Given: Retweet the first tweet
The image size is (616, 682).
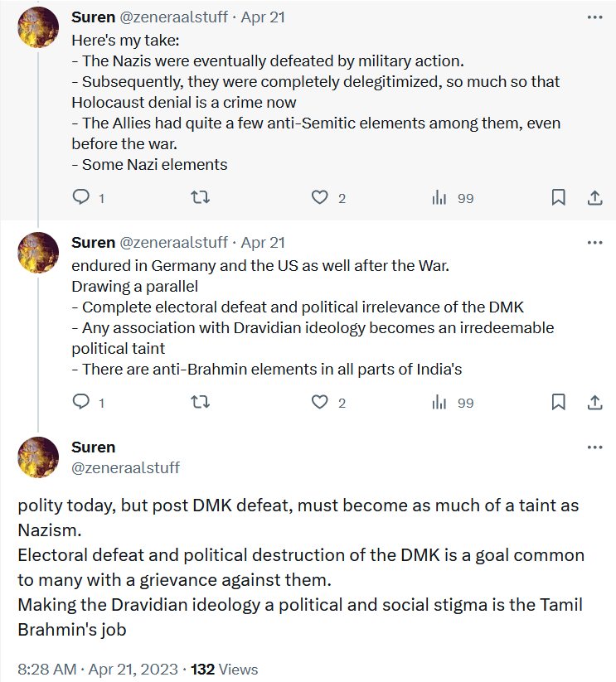Looking at the screenshot, I should coord(201,197).
